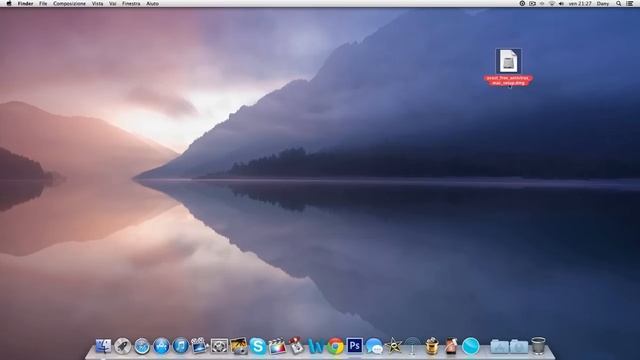Open iMovie star icon in Dock
Screen dimensions: 640x360
(393, 346)
